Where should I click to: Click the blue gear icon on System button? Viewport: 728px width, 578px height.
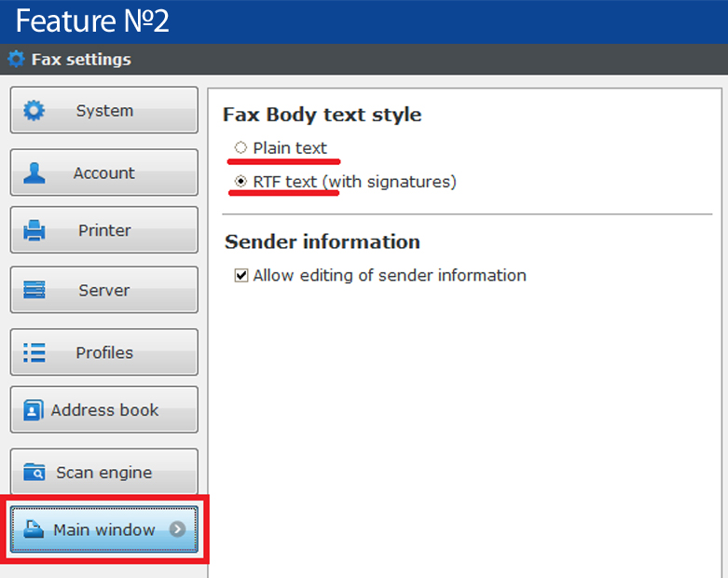(x=34, y=111)
